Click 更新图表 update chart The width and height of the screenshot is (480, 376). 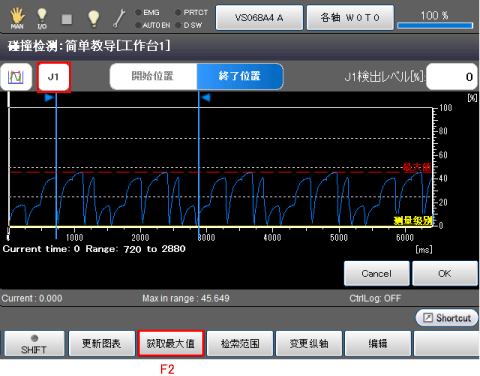(x=101, y=344)
